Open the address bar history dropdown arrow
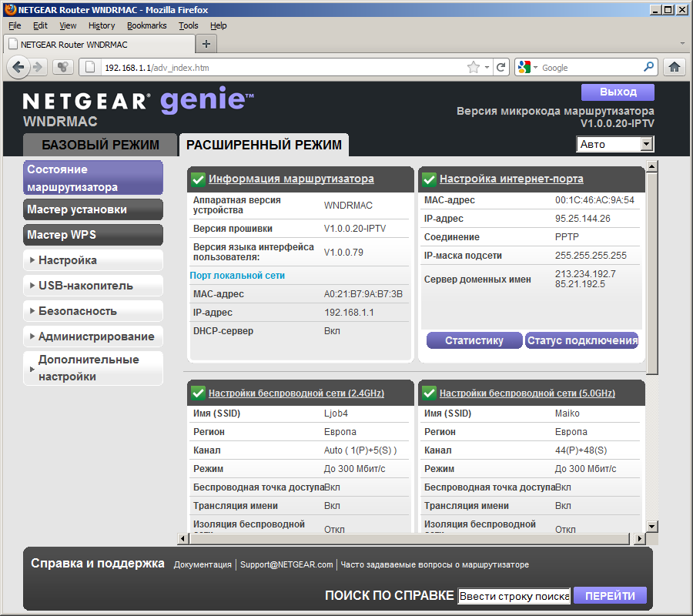The width and height of the screenshot is (693, 616). [x=487, y=67]
